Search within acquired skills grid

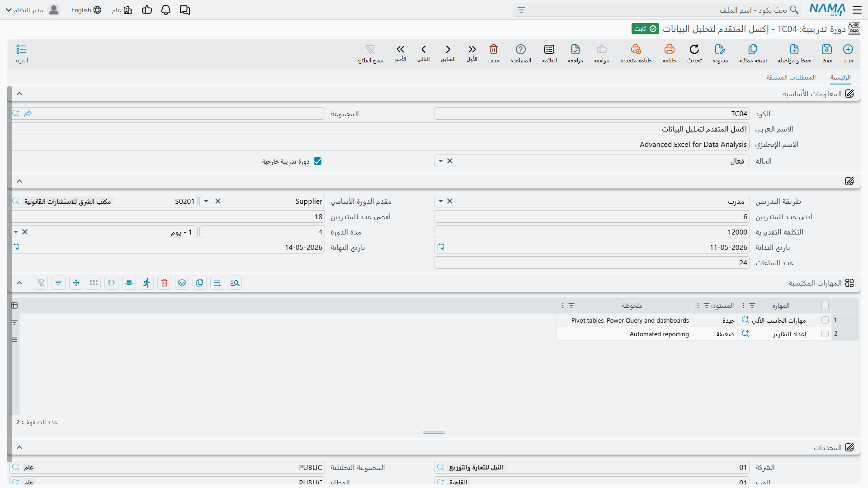pyautogui.click(x=235, y=283)
